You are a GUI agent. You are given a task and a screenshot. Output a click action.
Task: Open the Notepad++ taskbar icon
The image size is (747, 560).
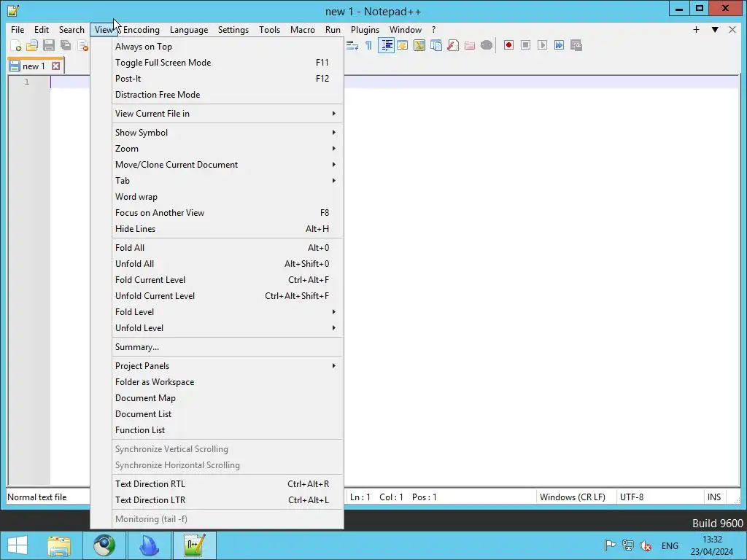(x=194, y=545)
